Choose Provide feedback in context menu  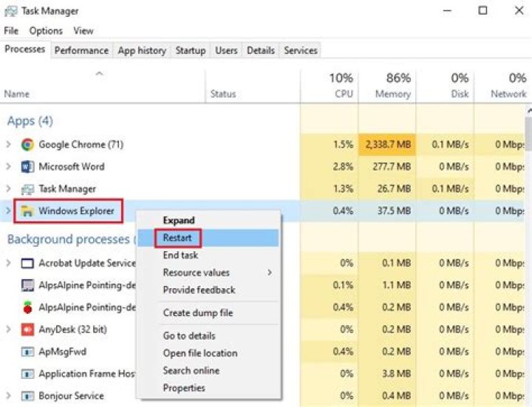coord(208,290)
